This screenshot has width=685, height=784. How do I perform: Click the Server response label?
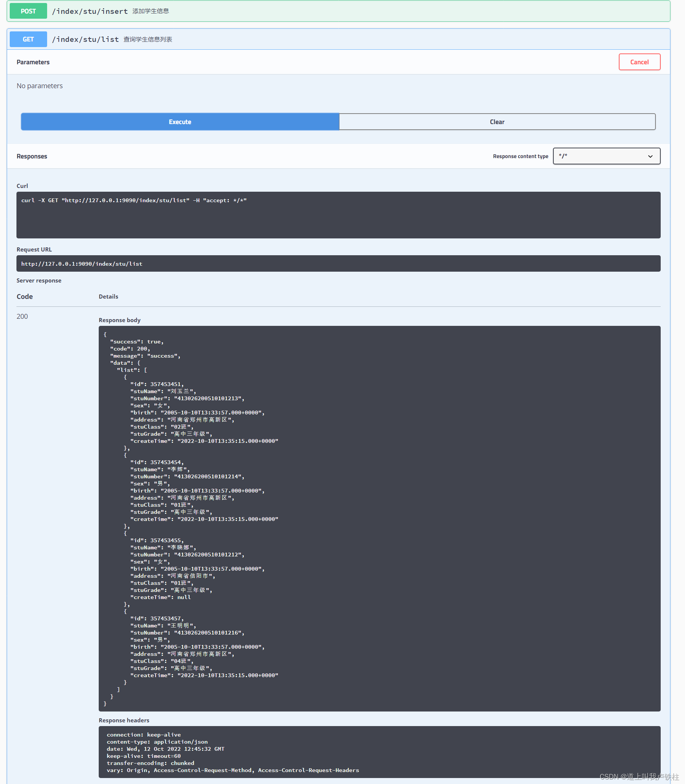39,280
